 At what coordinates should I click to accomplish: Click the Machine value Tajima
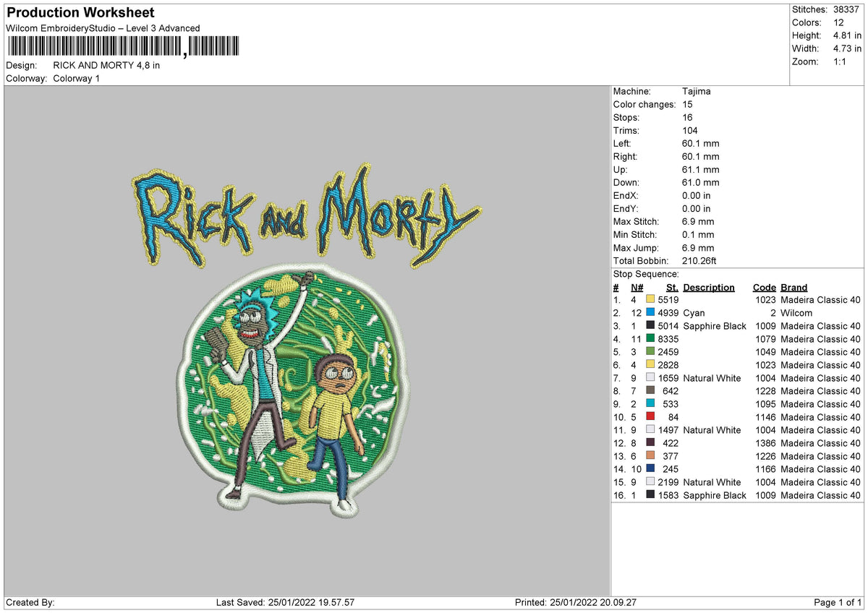click(697, 91)
